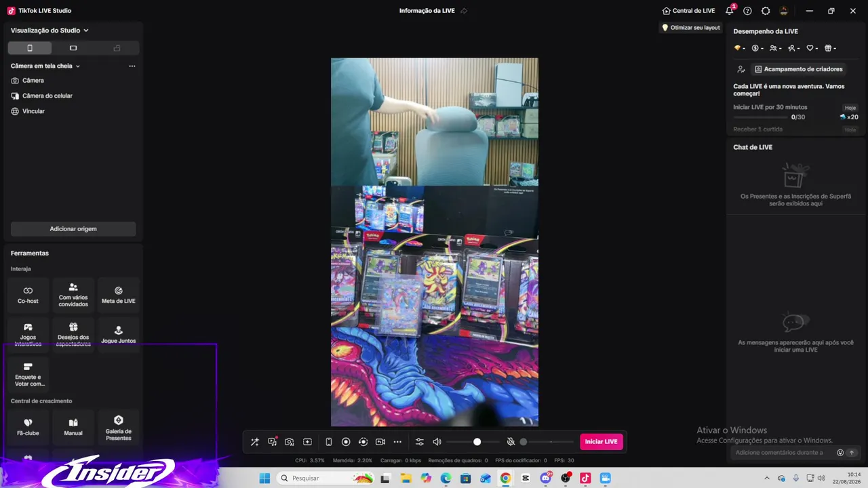Open the Manual tool

click(73, 428)
